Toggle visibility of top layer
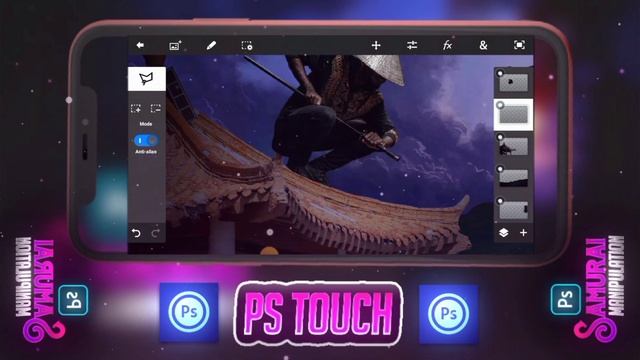This screenshot has height=360, width=640. [x=500, y=73]
